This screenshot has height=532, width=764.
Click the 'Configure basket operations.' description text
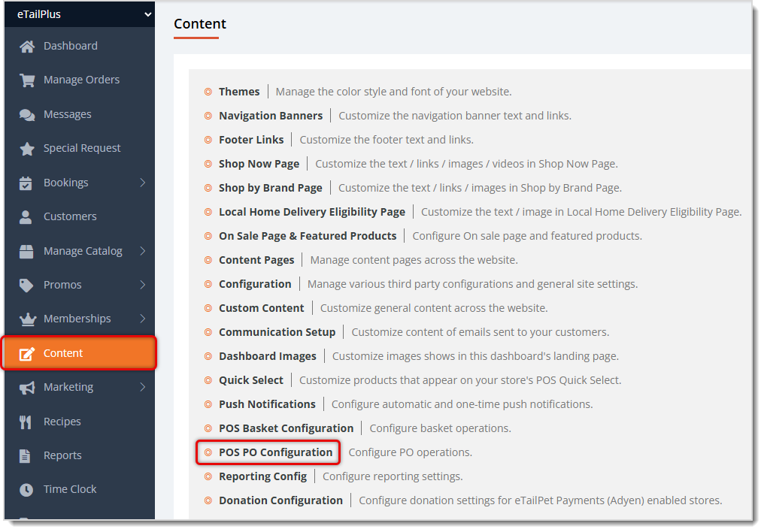click(441, 428)
